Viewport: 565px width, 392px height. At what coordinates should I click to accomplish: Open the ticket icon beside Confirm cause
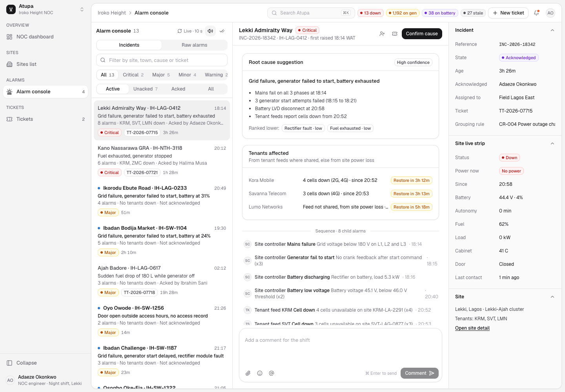coord(395,34)
